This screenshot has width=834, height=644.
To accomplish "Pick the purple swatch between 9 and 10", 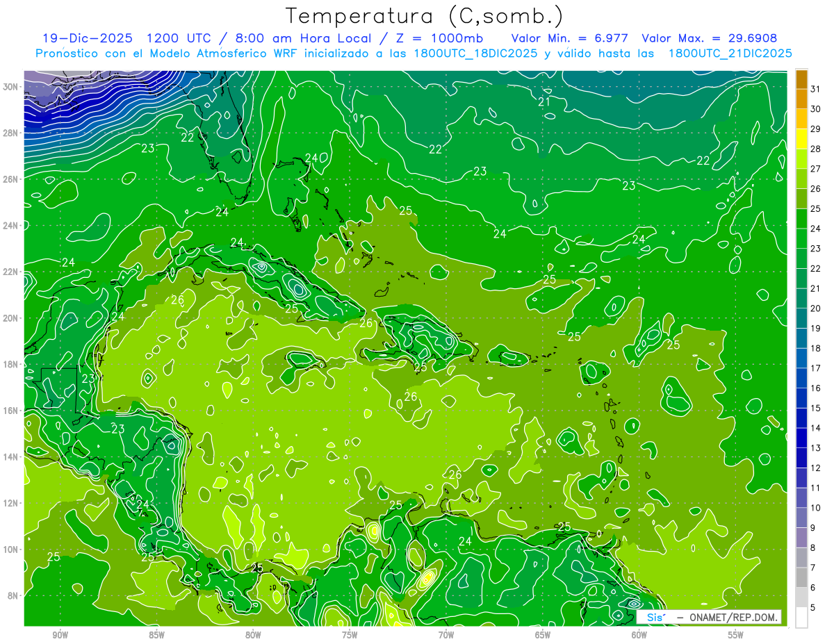I will [801, 518].
